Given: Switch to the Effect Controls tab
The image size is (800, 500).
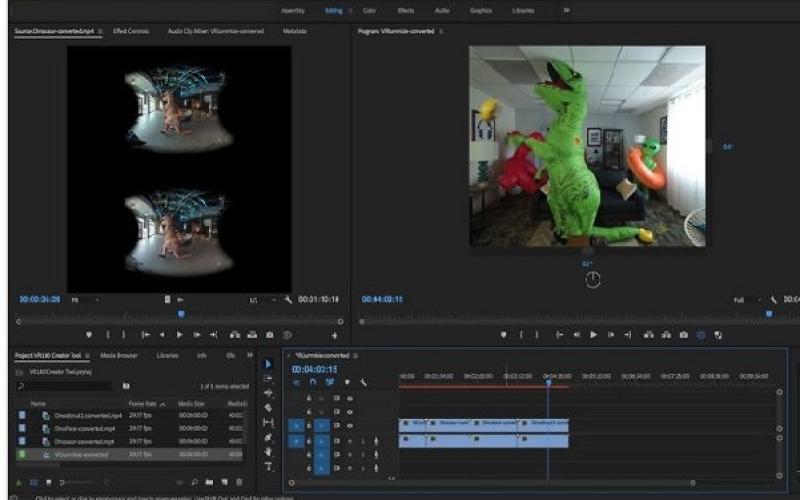Looking at the screenshot, I should click(131, 31).
